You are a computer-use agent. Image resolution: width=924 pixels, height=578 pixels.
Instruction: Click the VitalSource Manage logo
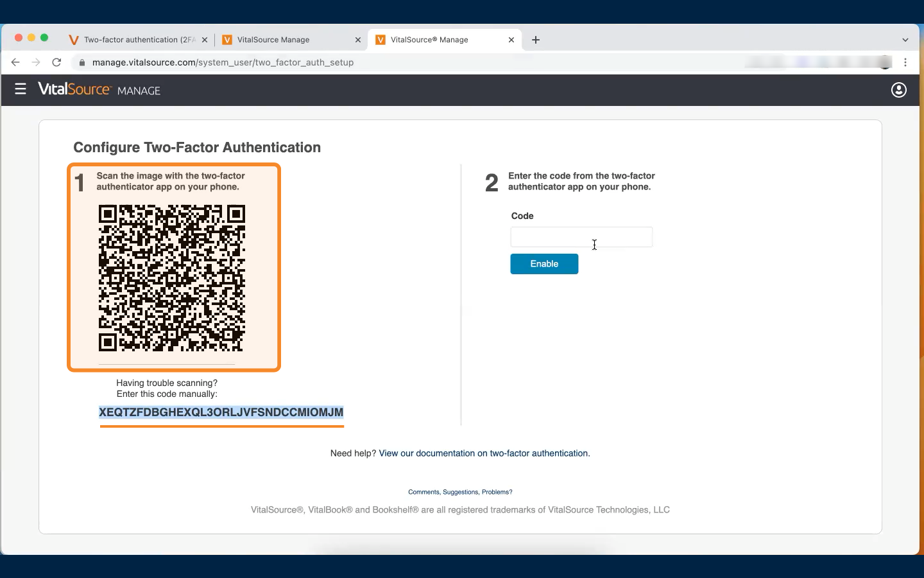coord(99,90)
